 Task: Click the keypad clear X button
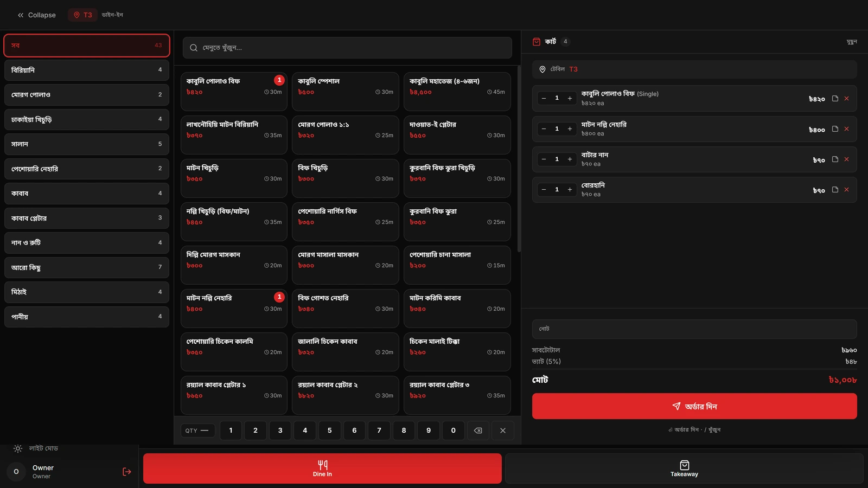click(503, 431)
